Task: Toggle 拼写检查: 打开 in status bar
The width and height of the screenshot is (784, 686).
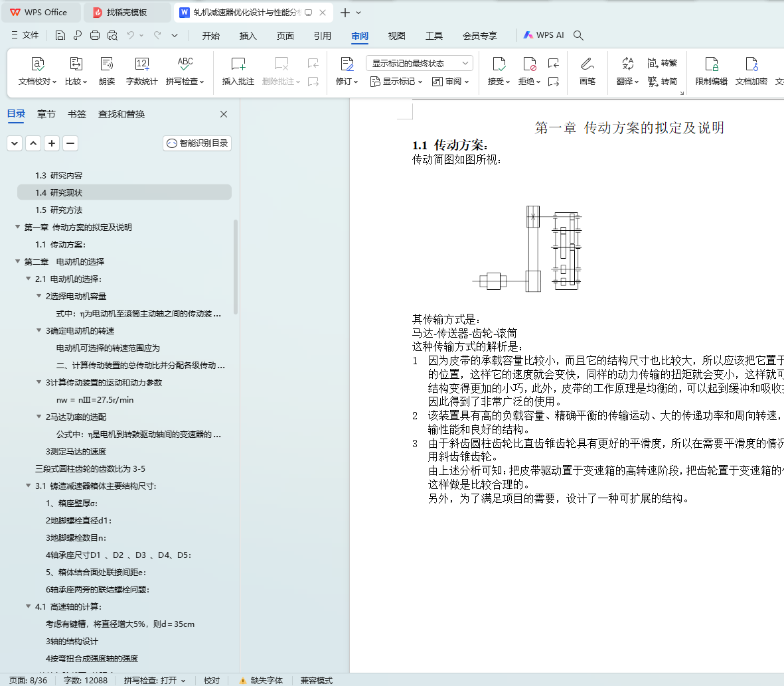Action: 155,681
